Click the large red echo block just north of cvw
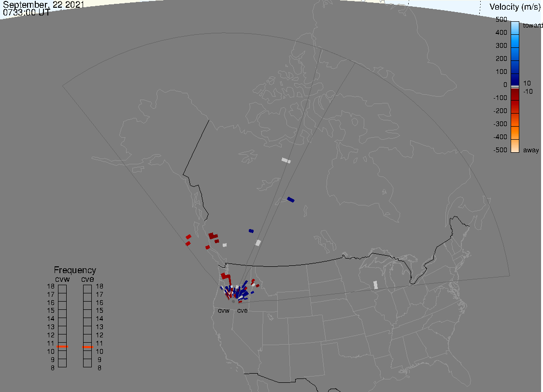The height and width of the screenshot is (392, 543). [226, 277]
